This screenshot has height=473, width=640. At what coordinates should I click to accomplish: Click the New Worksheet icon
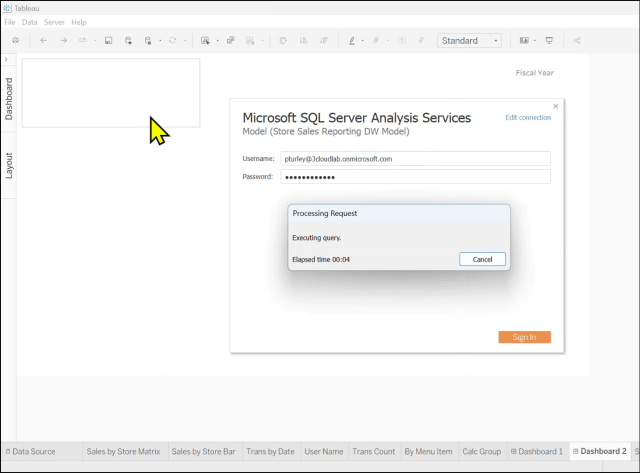pyautogui.click(x=205, y=40)
